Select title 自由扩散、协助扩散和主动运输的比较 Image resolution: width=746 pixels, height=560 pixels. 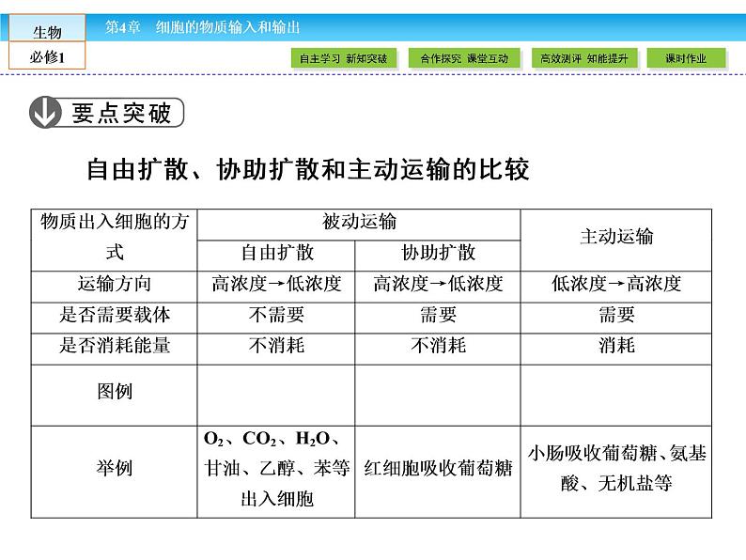click(x=308, y=169)
